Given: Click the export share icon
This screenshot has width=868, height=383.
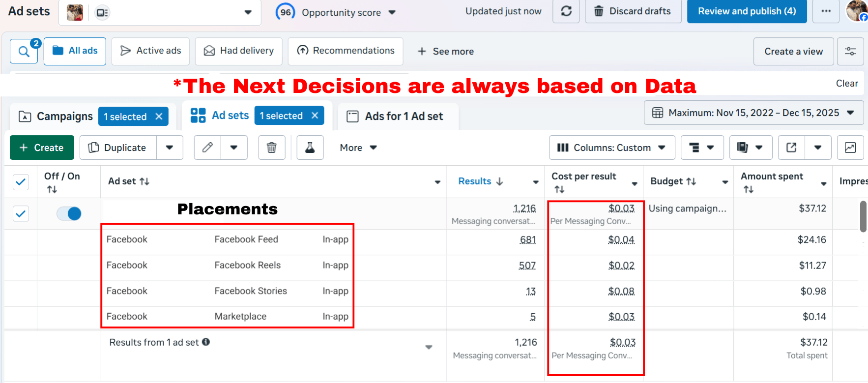Looking at the screenshot, I should pos(791,147).
